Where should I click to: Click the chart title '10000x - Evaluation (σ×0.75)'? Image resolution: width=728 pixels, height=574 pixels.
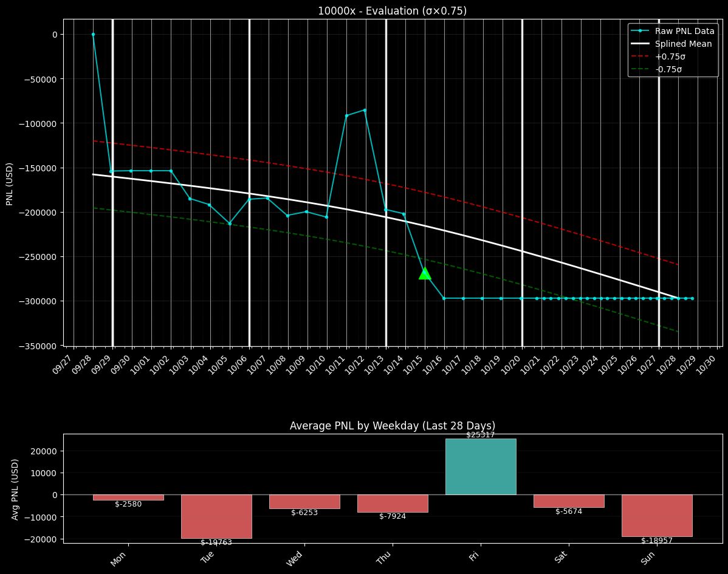point(392,11)
